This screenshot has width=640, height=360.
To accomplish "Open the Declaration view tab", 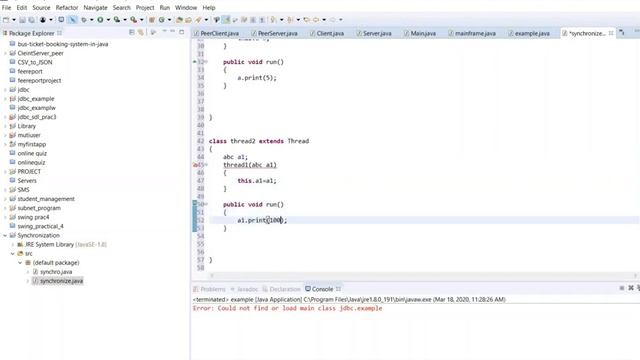I will click(x=281, y=289).
